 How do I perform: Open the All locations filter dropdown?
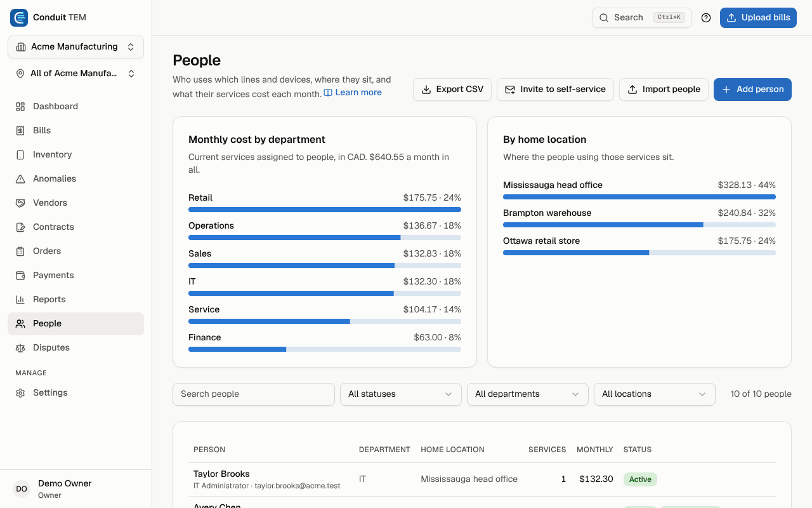pos(655,394)
